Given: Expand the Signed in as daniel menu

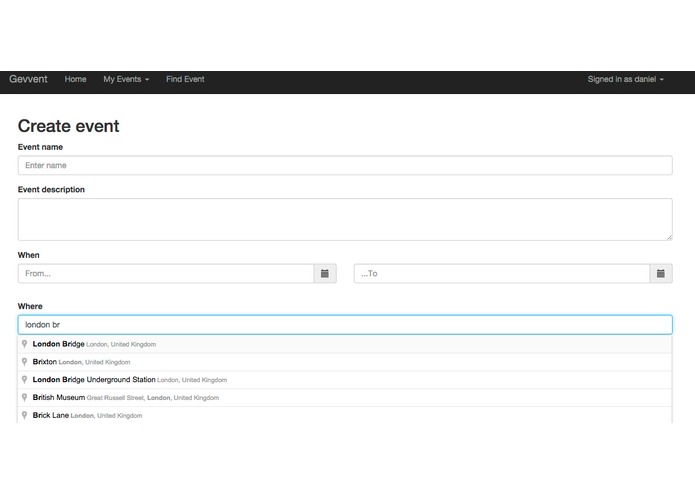Looking at the screenshot, I should [625, 79].
